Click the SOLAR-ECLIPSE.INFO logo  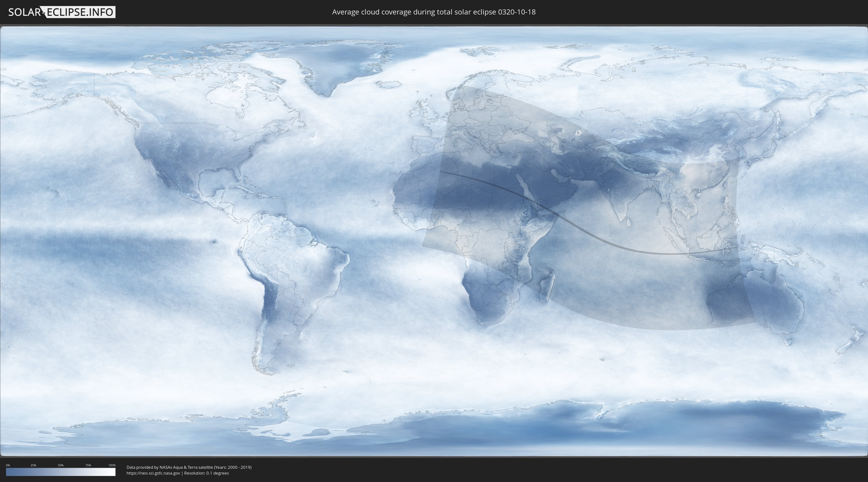tap(62, 12)
